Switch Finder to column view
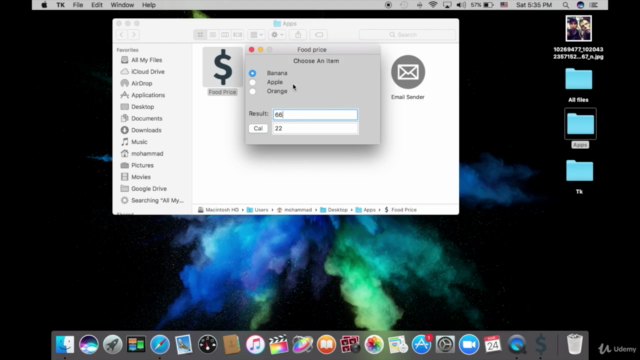The width and height of the screenshot is (640, 360). click(225, 35)
